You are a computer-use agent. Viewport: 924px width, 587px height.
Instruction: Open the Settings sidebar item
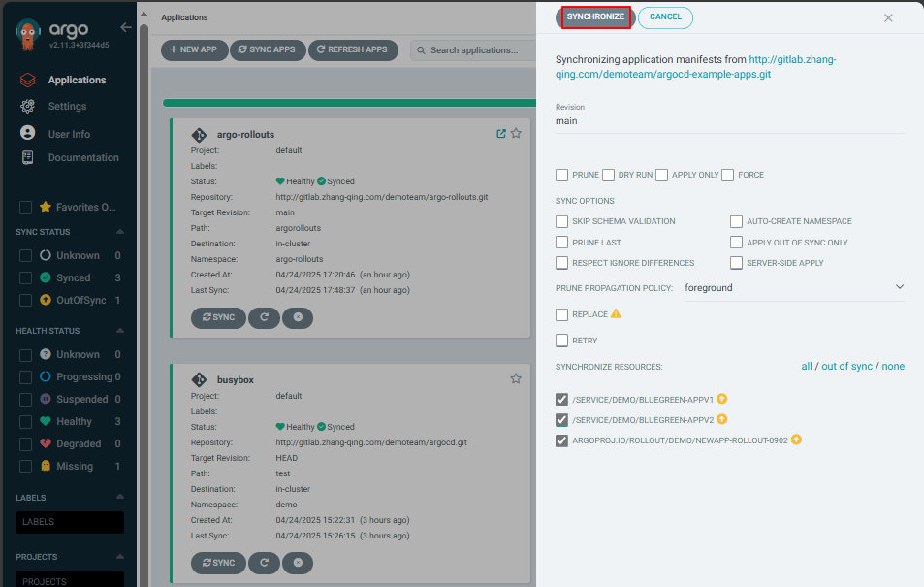pos(67,106)
